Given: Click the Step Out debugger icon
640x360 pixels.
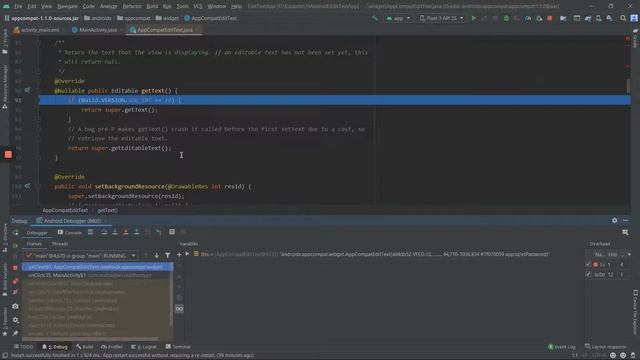Looking at the screenshot, I should click(x=136, y=232).
